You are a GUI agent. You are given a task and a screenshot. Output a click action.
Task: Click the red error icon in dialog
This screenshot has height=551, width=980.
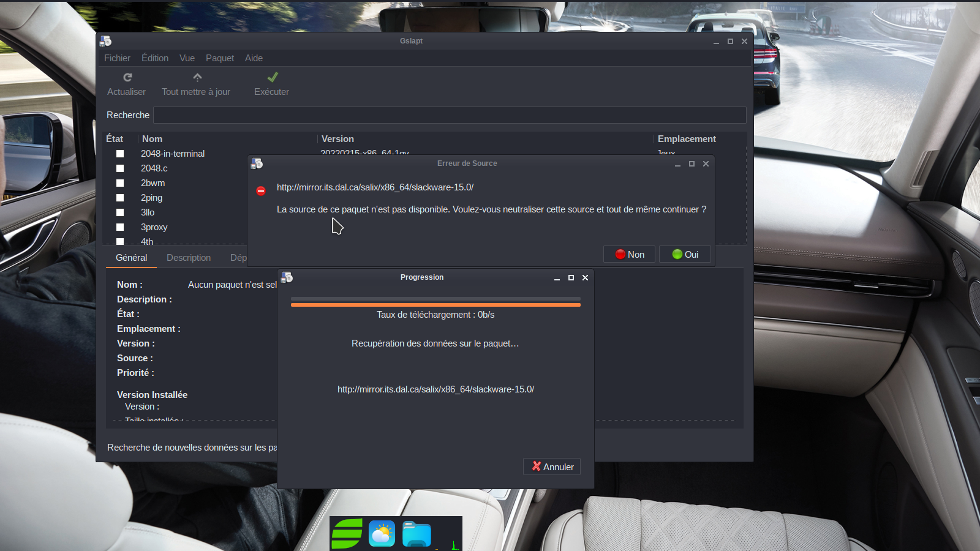pyautogui.click(x=261, y=191)
